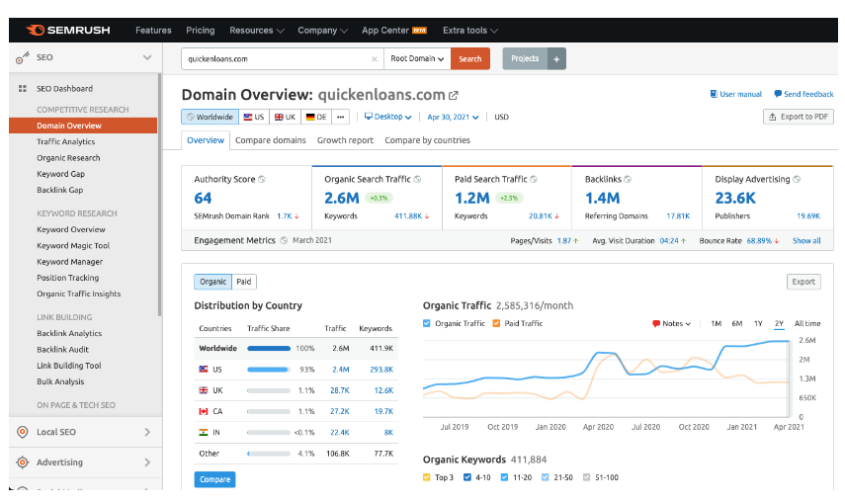The width and height of the screenshot is (845, 504).
Task: Click the Advertising target icon
Action: [x=22, y=462]
